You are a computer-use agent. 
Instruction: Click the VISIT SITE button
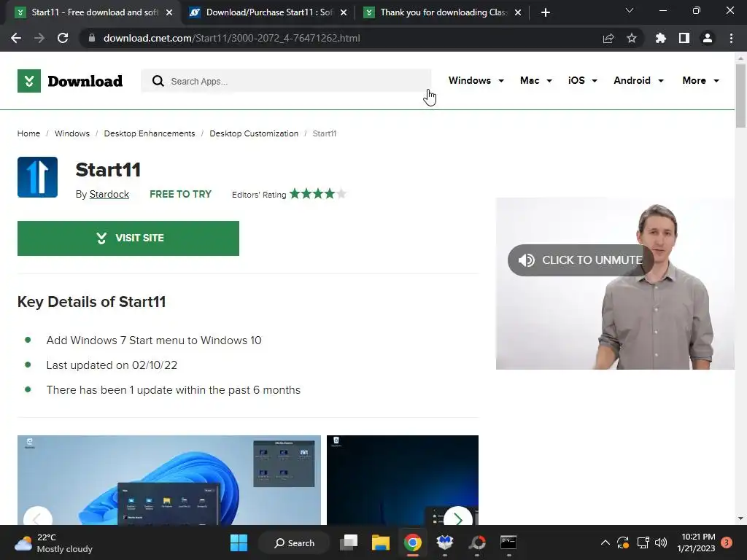pyautogui.click(x=128, y=238)
